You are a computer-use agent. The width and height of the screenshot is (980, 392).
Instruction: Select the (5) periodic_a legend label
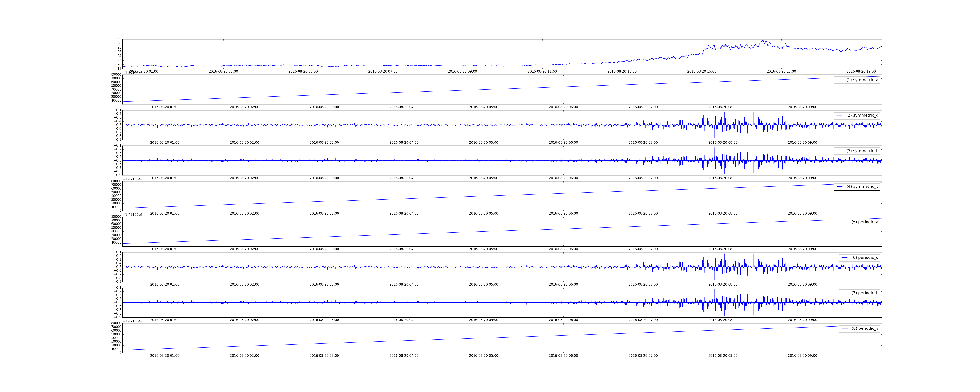tap(865, 222)
